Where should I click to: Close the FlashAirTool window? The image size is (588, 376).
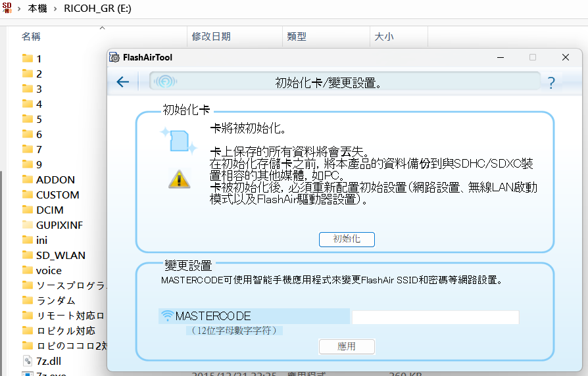pos(566,57)
